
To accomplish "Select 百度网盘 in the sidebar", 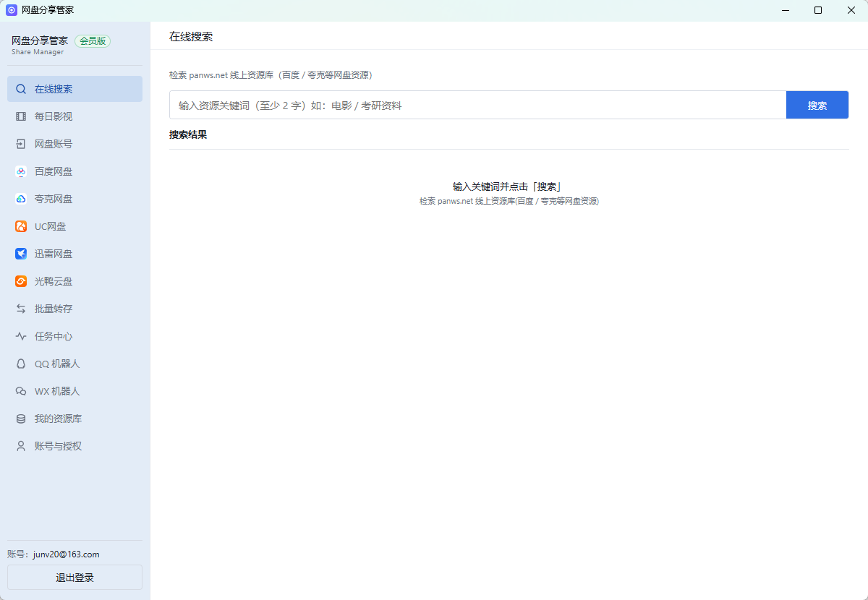I will [x=75, y=171].
